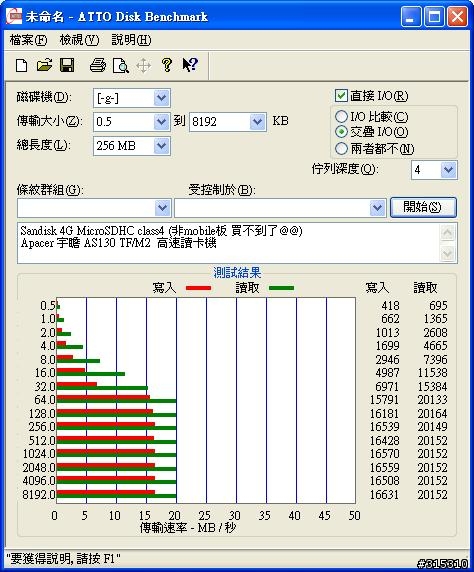Click the 1024.0 row label in chart
This screenshot has height=572, width=474.
coord(39,454)
